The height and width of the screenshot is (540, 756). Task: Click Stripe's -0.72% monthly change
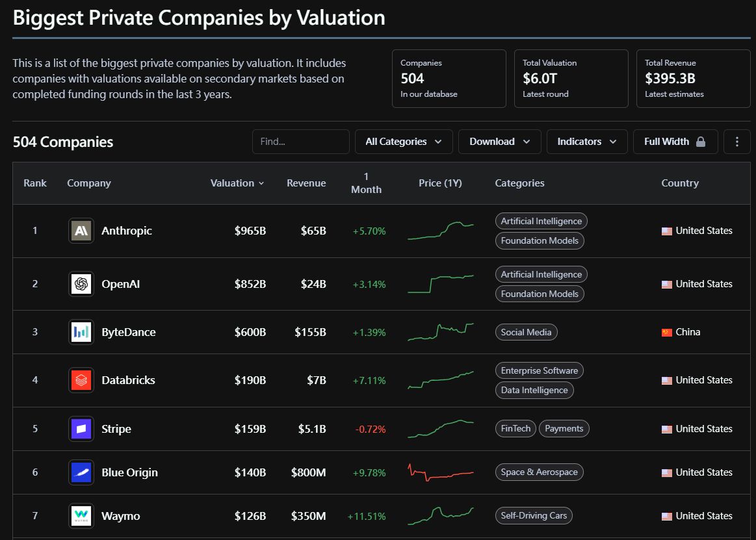click(x=371, y=429)
